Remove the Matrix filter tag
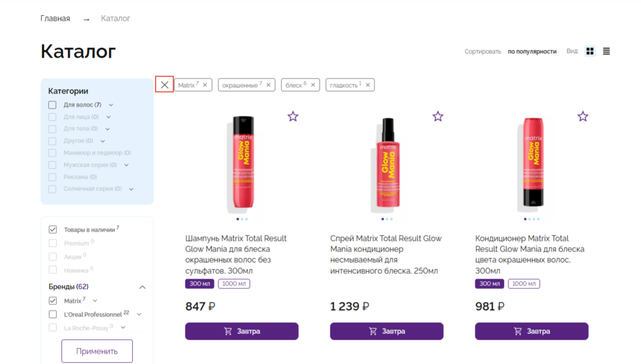Image resolution: width=641 pixels, height=364 pixels. coord(205,85)
